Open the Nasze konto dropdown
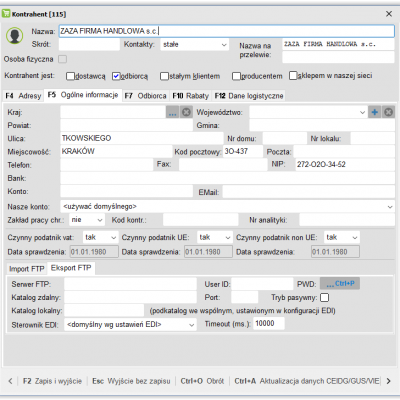This screenshot has width=400, height=400. (x=227, y=207)
